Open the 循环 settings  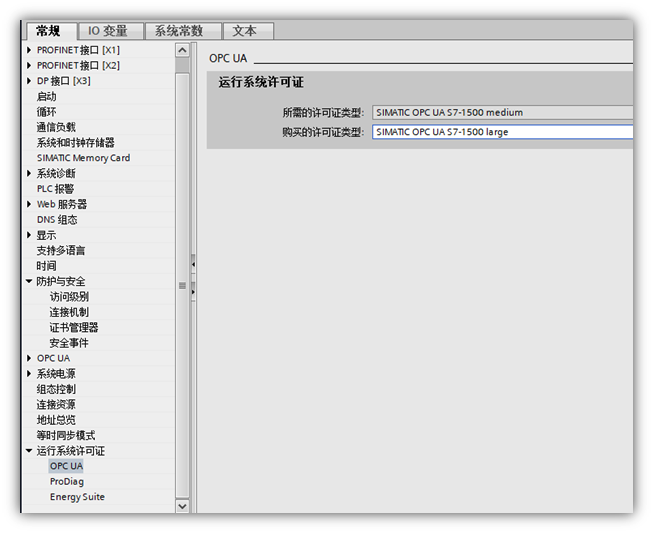(x=46, y=112)
